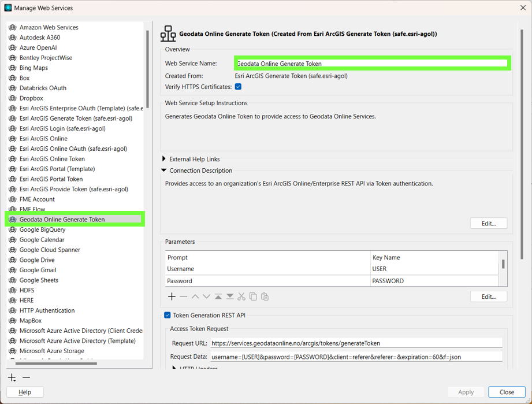Select the Username parameter row

pyautogui.click(x=332, y=269)
